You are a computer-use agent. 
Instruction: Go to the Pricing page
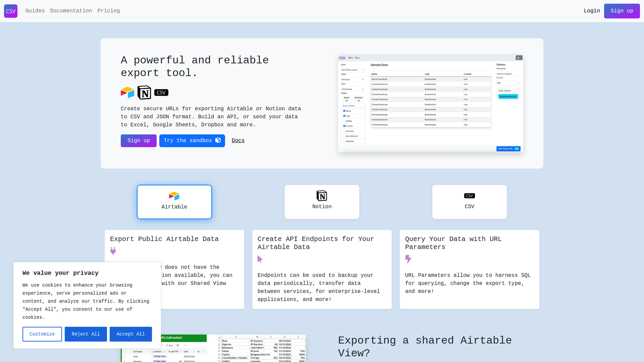109,11
